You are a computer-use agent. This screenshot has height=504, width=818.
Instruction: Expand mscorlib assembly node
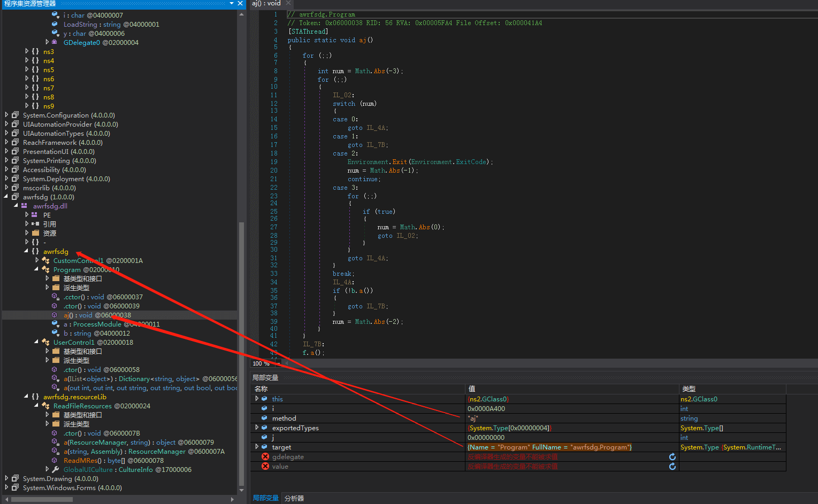tap(6, 188)
